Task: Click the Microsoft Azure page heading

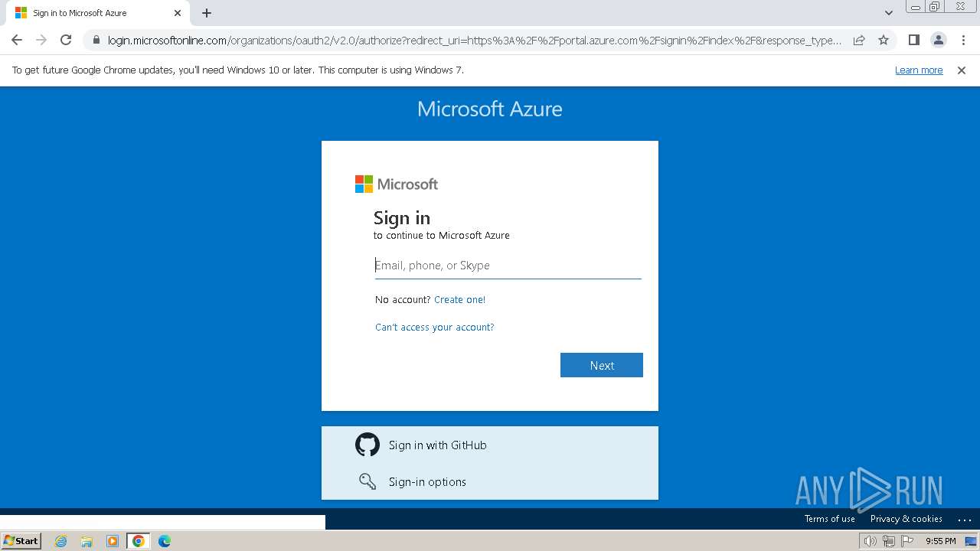Action: (x=490, y=109)
